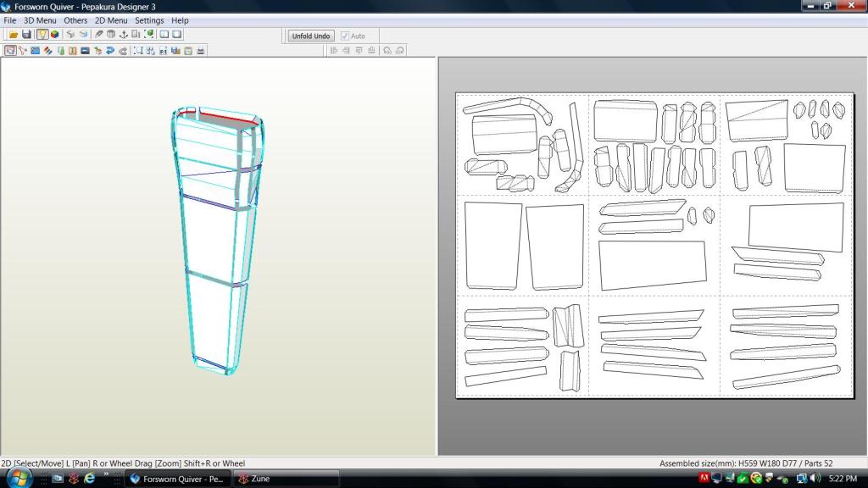Open the Windows Start menu orb
Screen dimensions: 868x488
(x=19, y=478)
